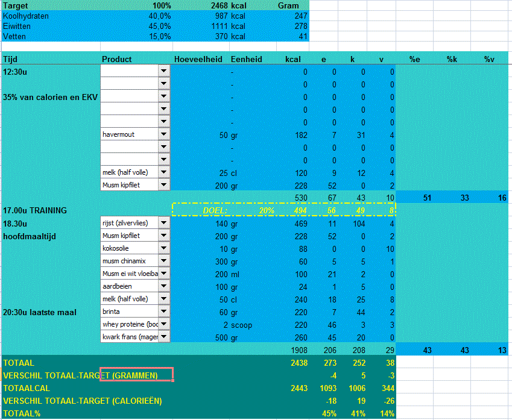Screen dimensions: 512x420
Task: Click the TOTAAL% row showing 45%
Action: tap(329, 413)
